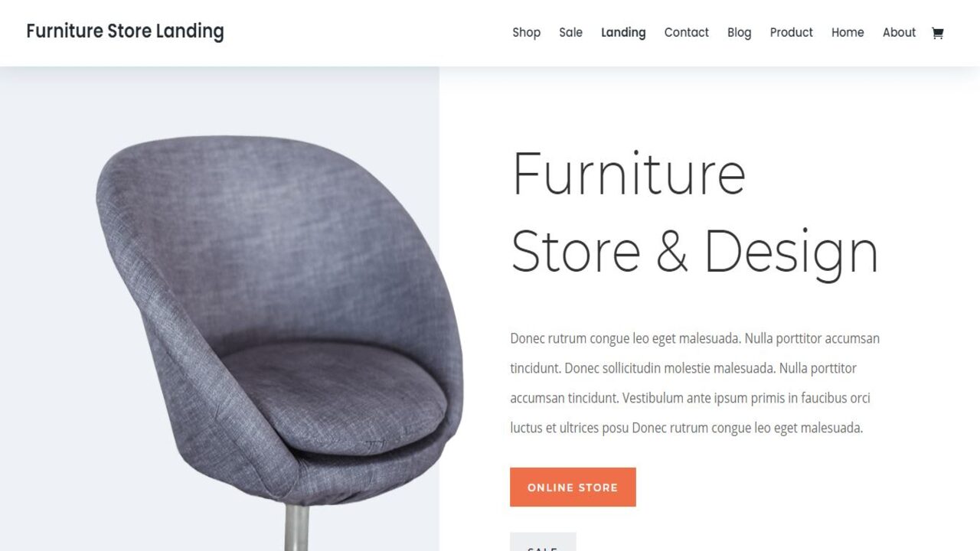This screenshot has width=980, height=551.
Task: Visit the Blog nav link
Action: tap(739, 32)
